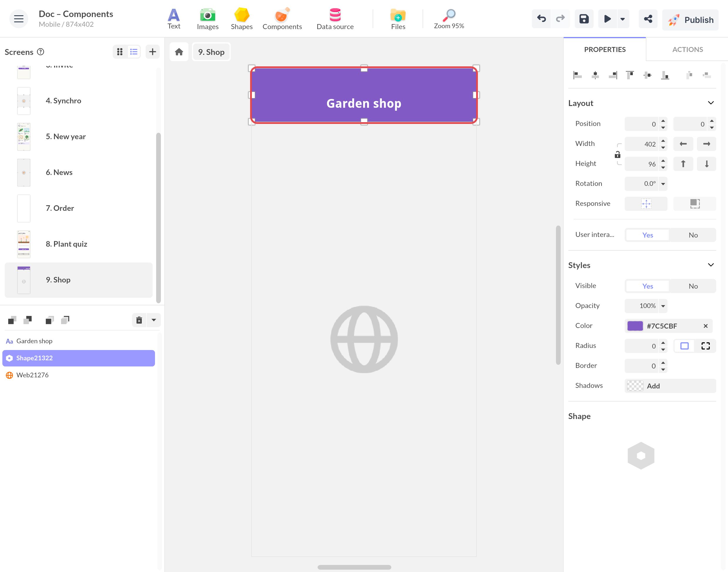The image size is (728, 572).
Task: Add a new screen with plus
Action: click(153, 52)
